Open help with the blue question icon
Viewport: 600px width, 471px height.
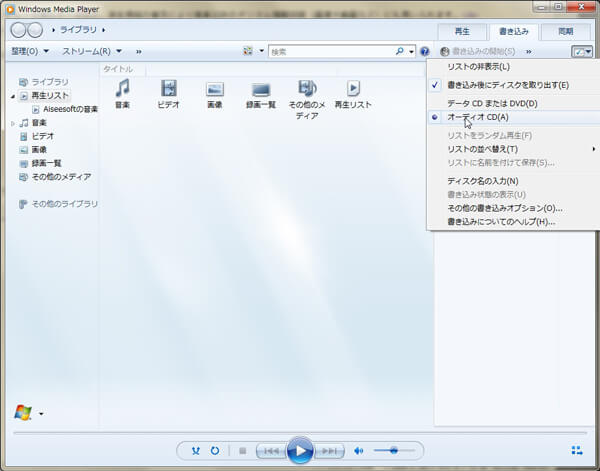[424, 51]
